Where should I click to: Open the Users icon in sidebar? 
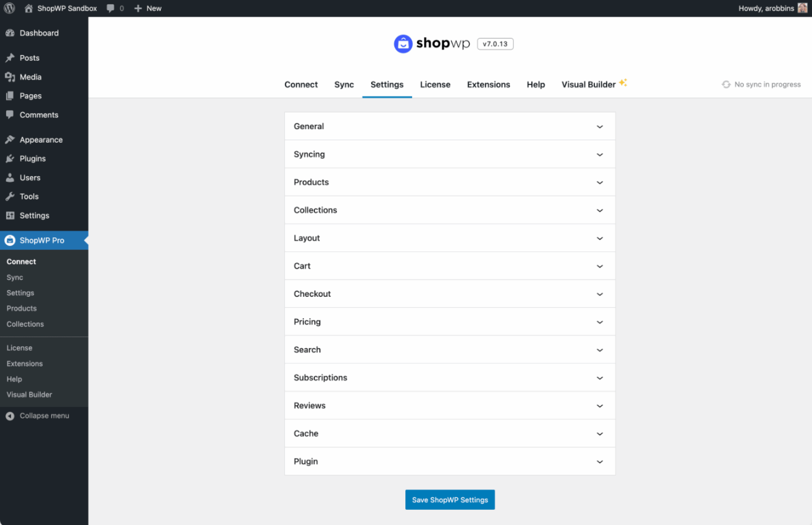click(10, 177)
